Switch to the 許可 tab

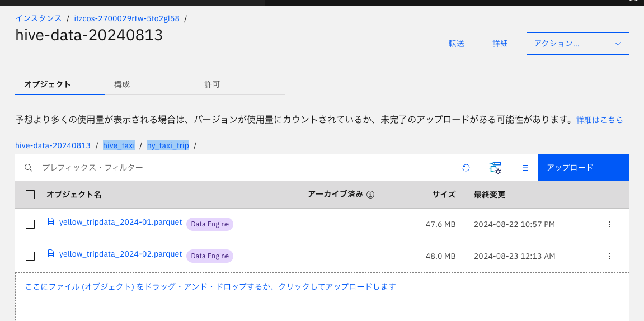click(x=240, y=84)
